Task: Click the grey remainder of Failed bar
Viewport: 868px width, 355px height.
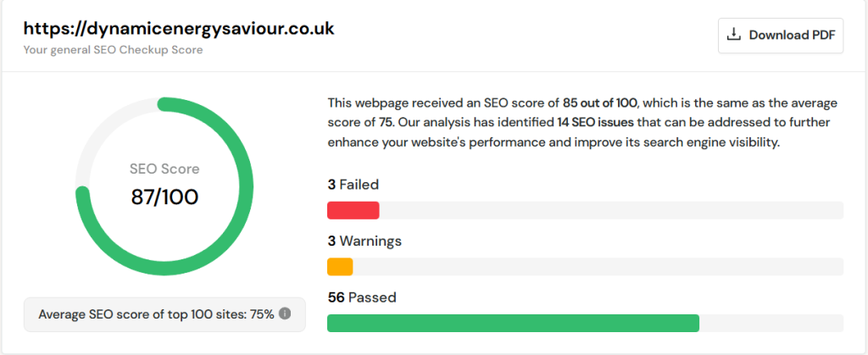Action: click(611, 210)
